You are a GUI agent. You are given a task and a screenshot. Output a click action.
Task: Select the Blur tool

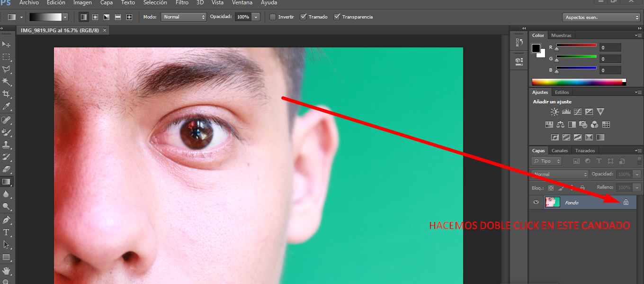tap(7, 194)
